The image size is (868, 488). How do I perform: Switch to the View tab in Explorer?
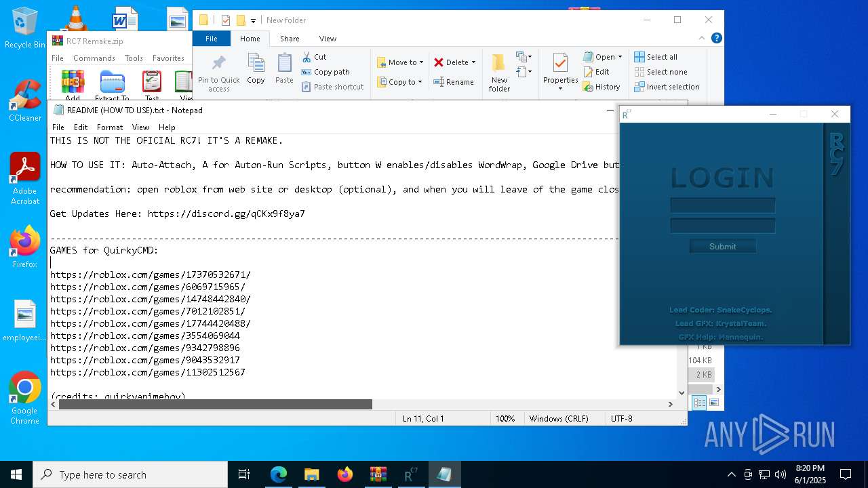[328, 39]
